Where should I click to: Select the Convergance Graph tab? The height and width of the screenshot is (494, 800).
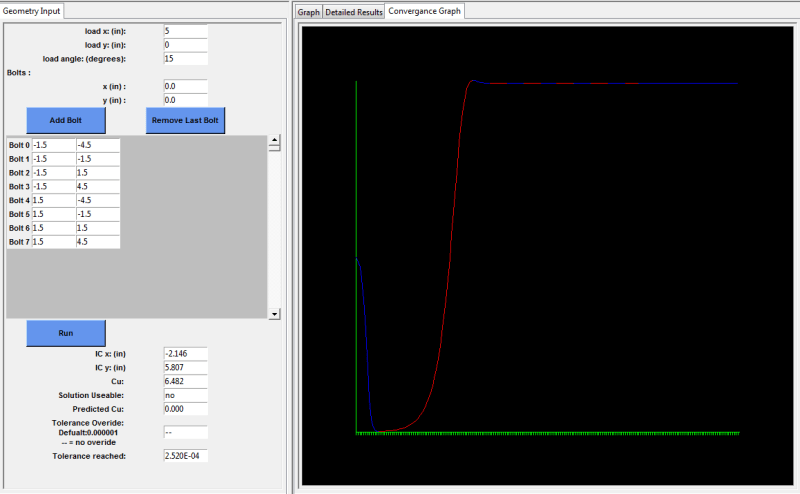[424, 11]
